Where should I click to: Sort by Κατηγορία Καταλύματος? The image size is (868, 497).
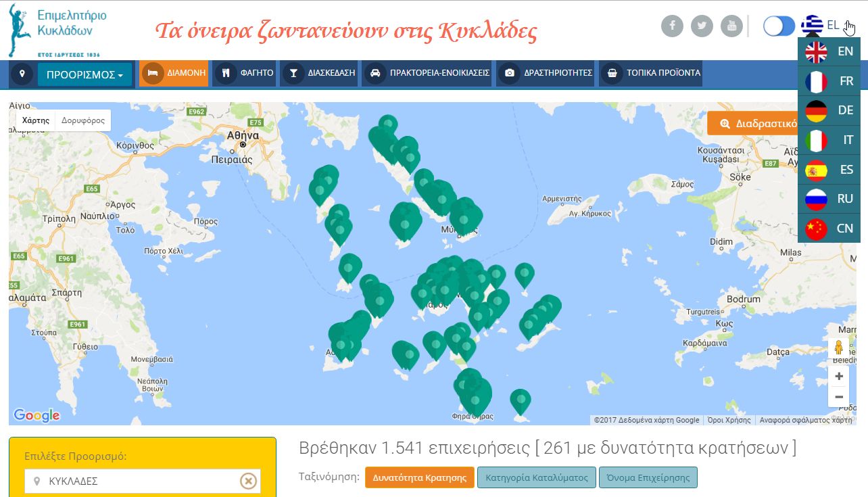[x=536, y=477]
